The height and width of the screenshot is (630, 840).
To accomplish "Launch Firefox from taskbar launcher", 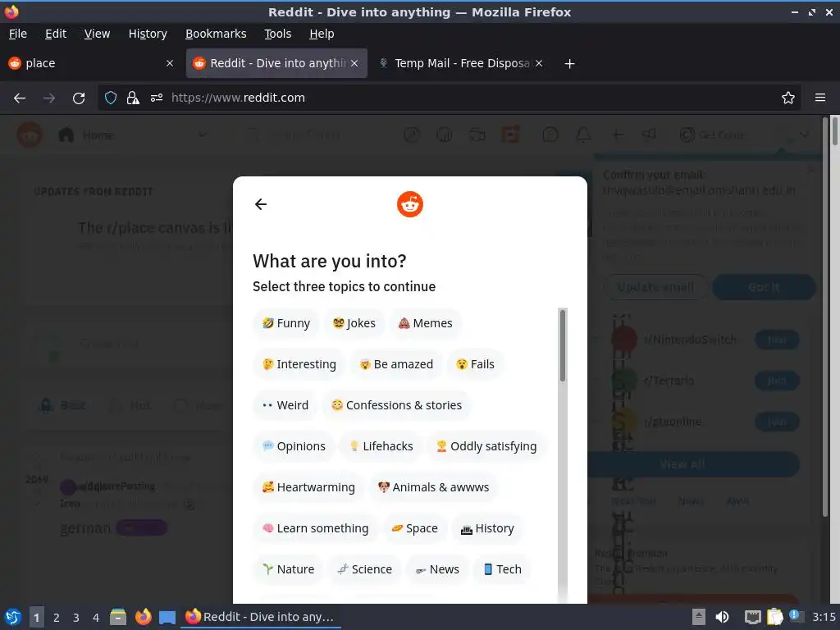I will (143, 617).
